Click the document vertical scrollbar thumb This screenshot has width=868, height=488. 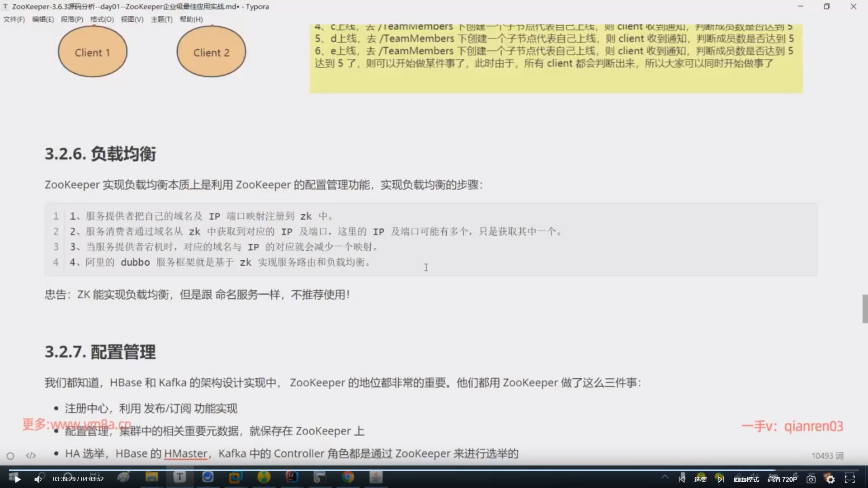tap(865, 309)
